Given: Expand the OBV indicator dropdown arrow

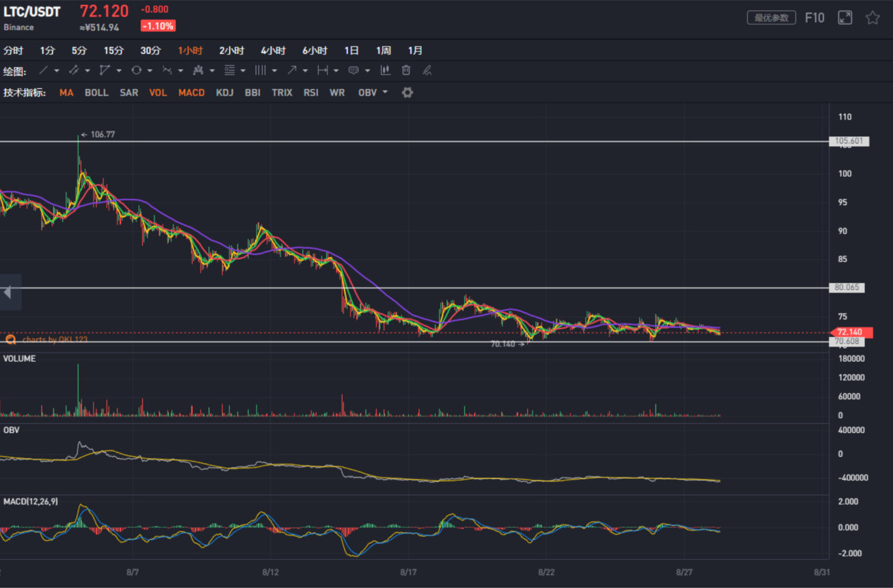Looking at the screenshot, I should tap(385, 92).
